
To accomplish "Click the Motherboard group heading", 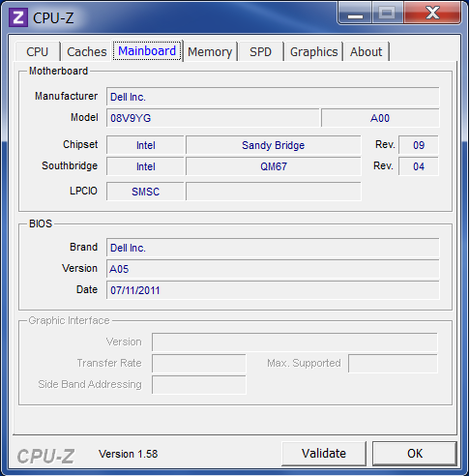I will pos(58,71).
